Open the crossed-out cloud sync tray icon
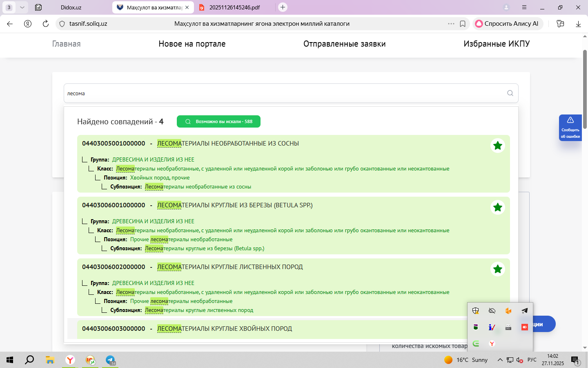The width and height of the screenshot is (588, 368). tap(492, 311)
